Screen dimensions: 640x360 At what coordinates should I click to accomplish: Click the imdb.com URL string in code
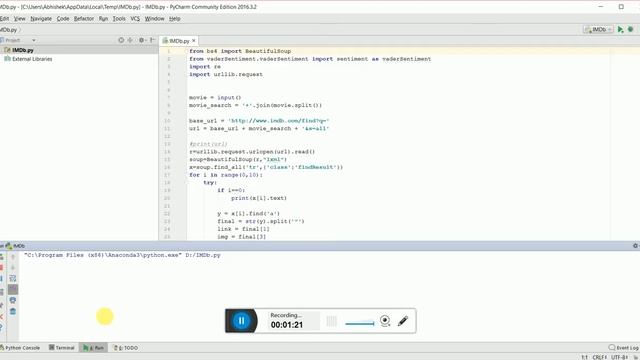pyautogui.click(x=279, y=121)
